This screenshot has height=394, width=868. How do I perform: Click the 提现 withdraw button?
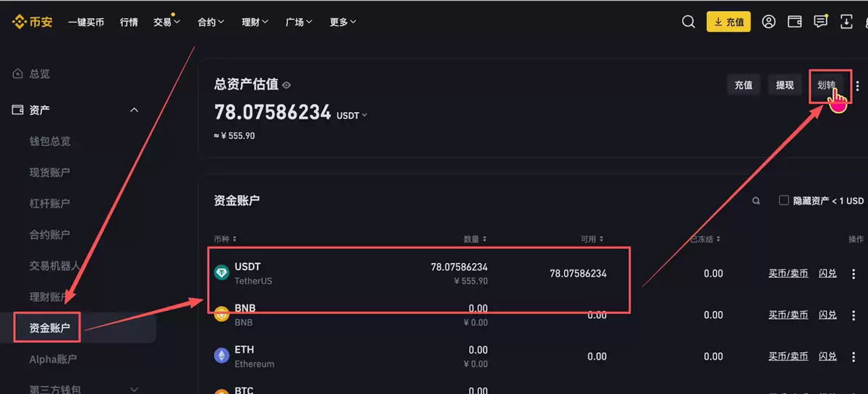(785, 85)
